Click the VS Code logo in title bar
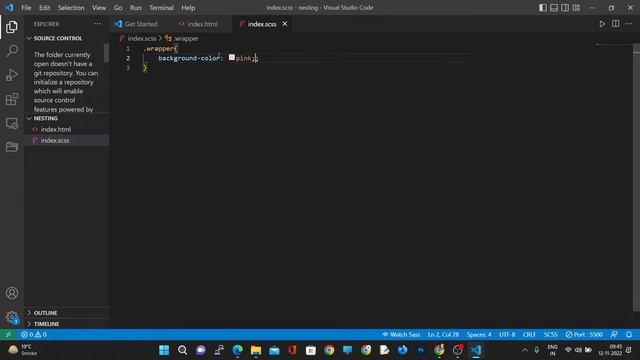Viewport: 640px width, 360px height. point(9,7)
